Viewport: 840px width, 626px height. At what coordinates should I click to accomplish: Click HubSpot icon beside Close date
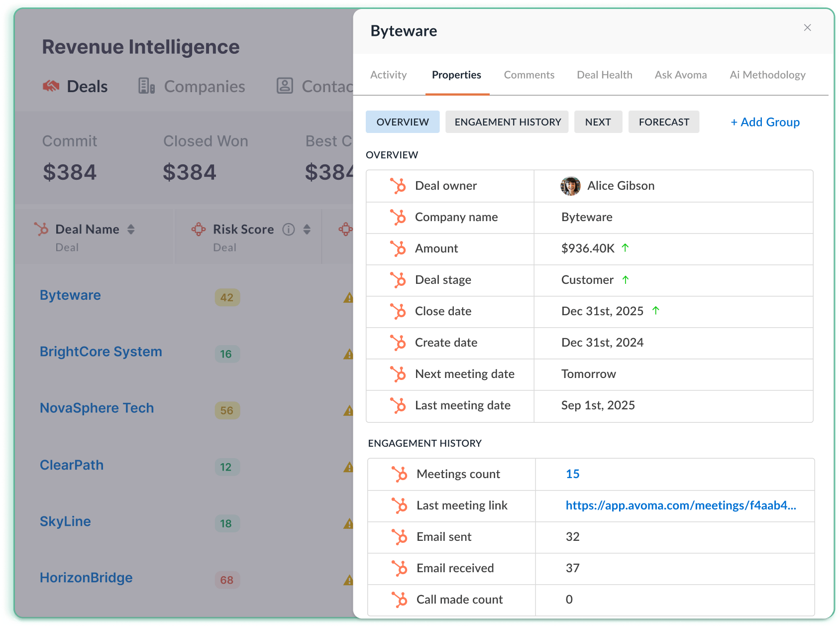pyautogui.click(x=398, y=311)
